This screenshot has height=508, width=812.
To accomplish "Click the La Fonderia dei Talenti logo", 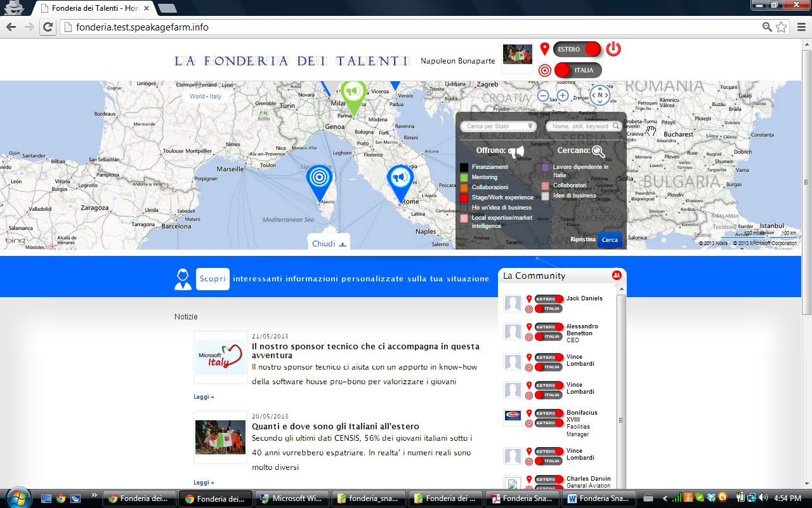I will pyautogui.click(x=292, y=61).
